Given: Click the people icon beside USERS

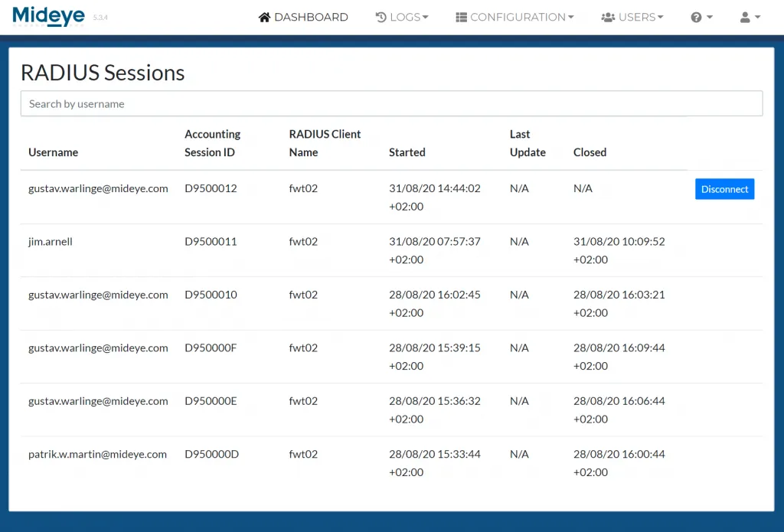Looking at the screenshot, I should (608, 16).
